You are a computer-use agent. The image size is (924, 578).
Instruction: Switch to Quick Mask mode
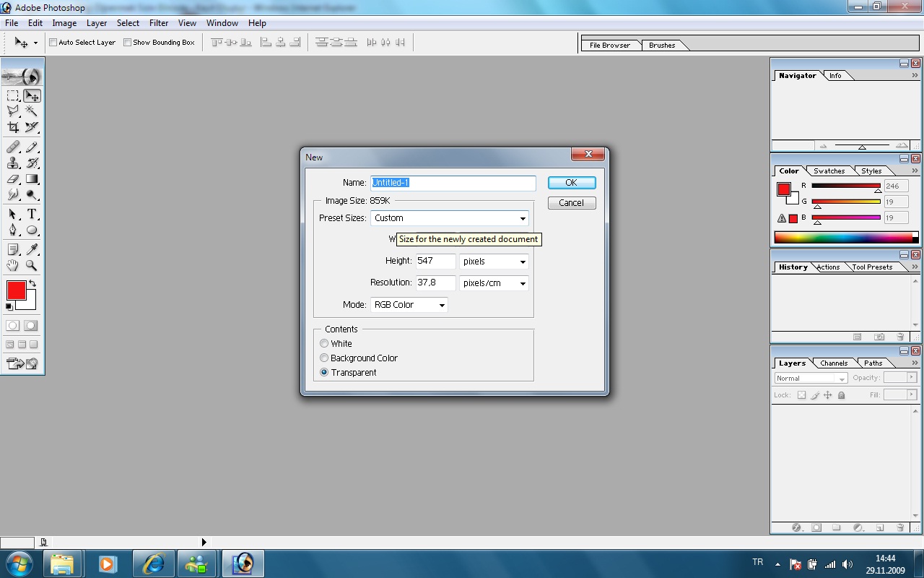coord(31,326)
